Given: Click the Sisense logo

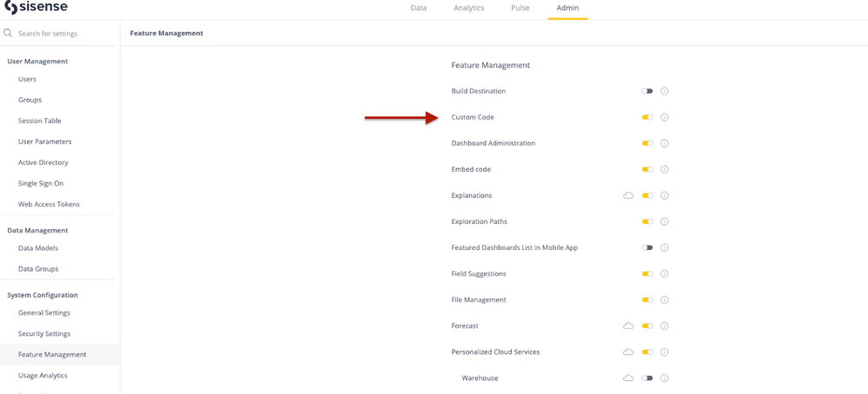Looking at the screenshot, I should tap(36, 8).
